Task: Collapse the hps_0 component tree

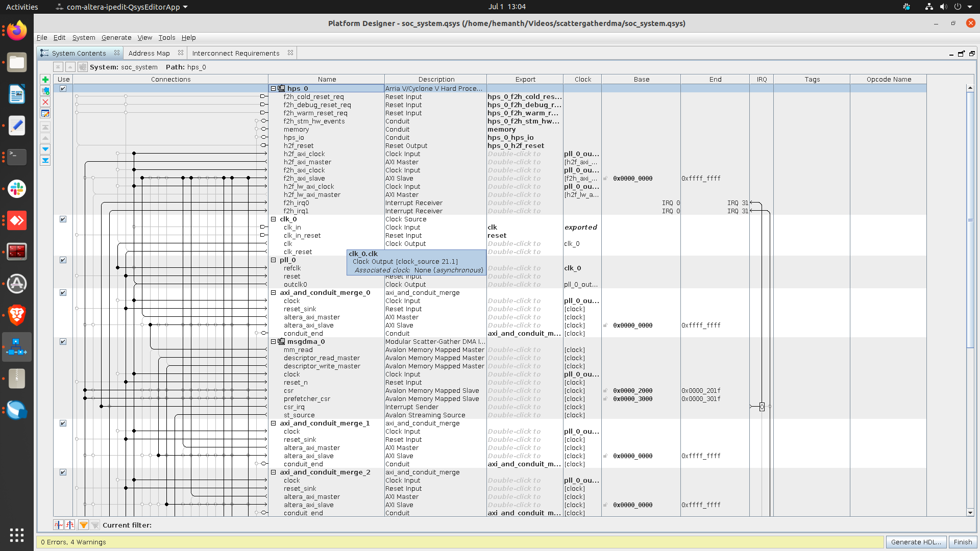Action: pyautogui.click(x=274, y=89)
